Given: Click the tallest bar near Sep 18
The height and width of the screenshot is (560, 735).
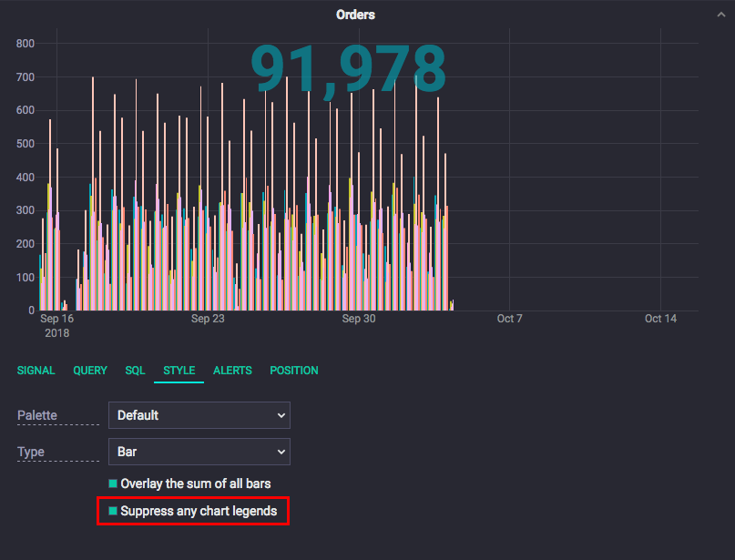Looking at the screenshot, I should (x=91, y=182).
